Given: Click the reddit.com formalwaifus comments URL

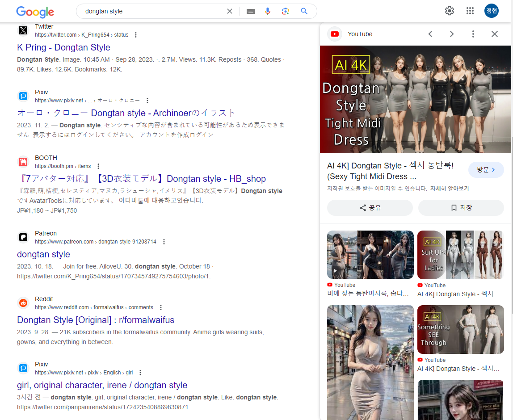Looking at the screenshot, I should [x=94, y=307].
